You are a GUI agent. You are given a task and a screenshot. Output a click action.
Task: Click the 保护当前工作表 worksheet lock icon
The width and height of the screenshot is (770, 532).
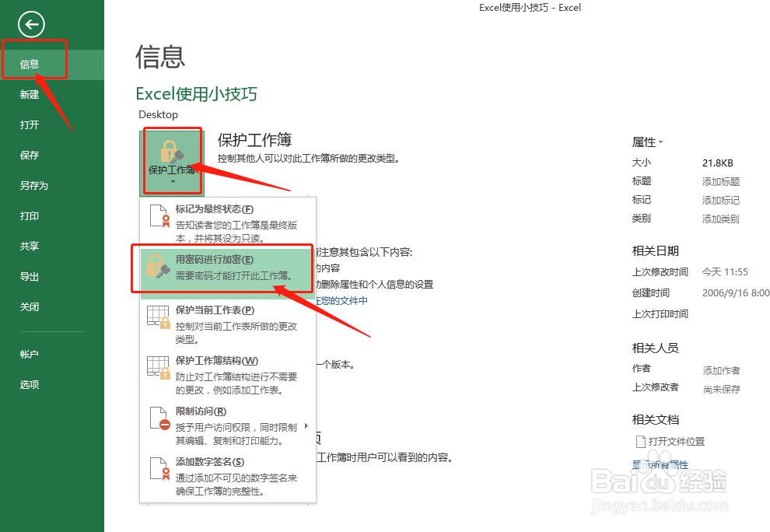click(x=158, y=318)
